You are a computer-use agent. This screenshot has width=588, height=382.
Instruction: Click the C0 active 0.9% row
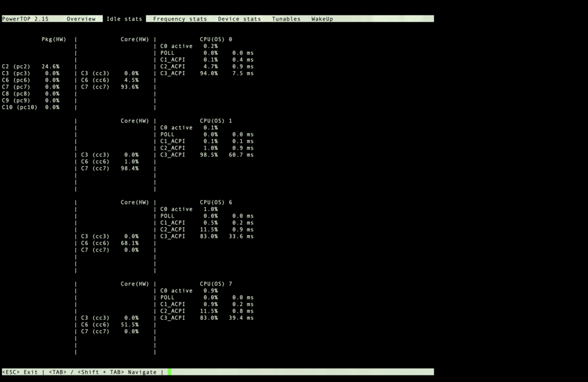click(x=189, y=290)
